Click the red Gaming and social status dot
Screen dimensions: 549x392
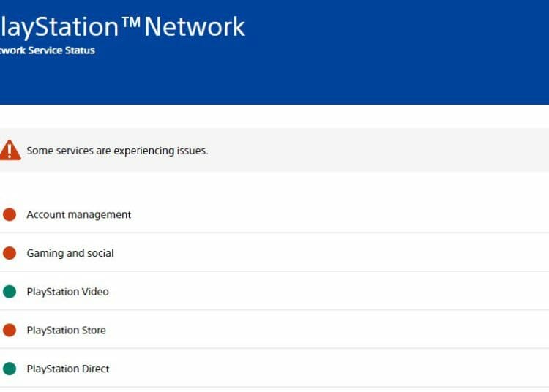(10, 253)
